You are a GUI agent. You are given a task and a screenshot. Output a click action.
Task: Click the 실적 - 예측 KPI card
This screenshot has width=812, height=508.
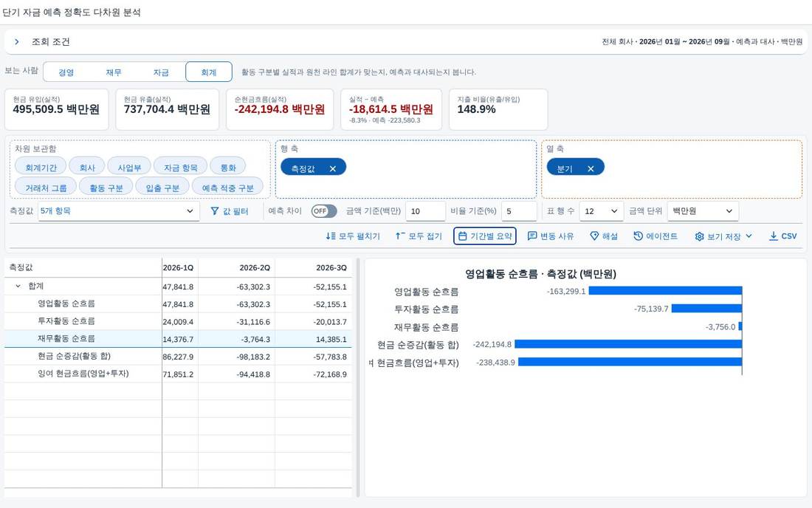pos(391,109)
